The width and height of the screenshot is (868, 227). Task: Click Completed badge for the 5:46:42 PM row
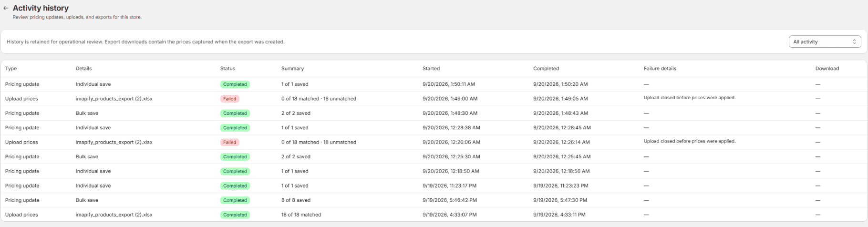point(235,200)
